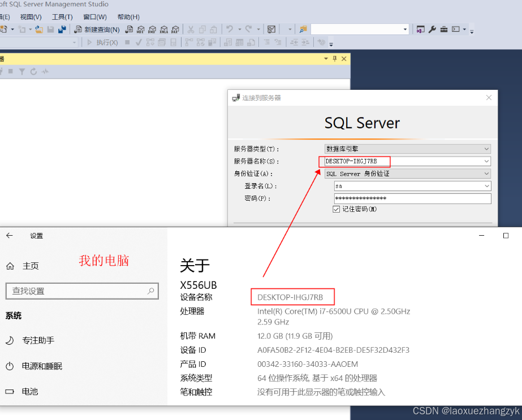
Task: Toggle the Remember password (记住密码) checkbox
Action: [x=337, y=209]
